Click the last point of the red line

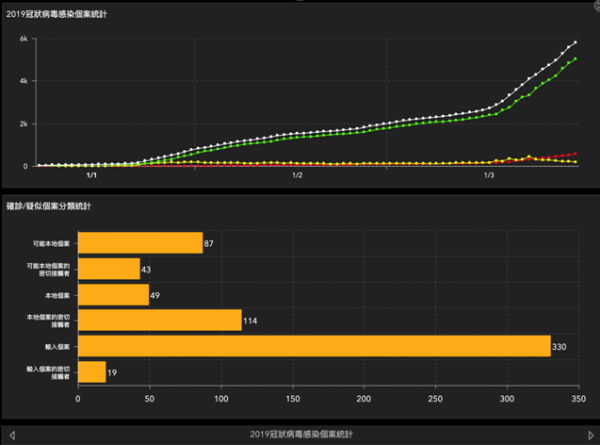[x=576, y=154]
